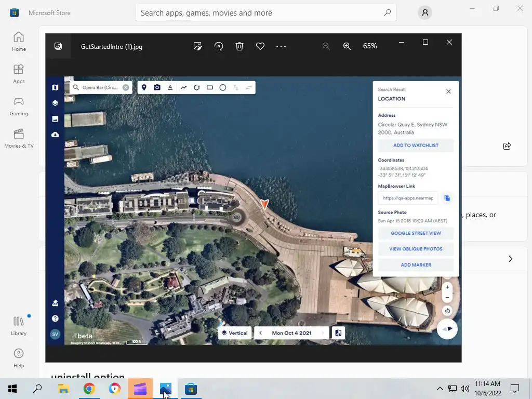532x399 pixels.
Task: Open Movies & TV section
Action: (19, 138)
